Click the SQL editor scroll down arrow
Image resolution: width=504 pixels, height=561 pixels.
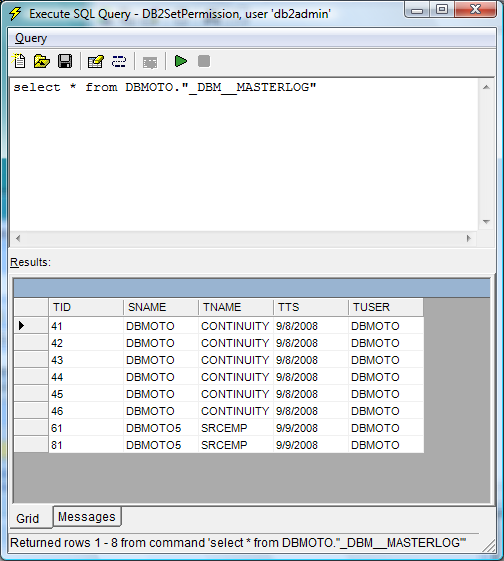(x=486, y=222)
